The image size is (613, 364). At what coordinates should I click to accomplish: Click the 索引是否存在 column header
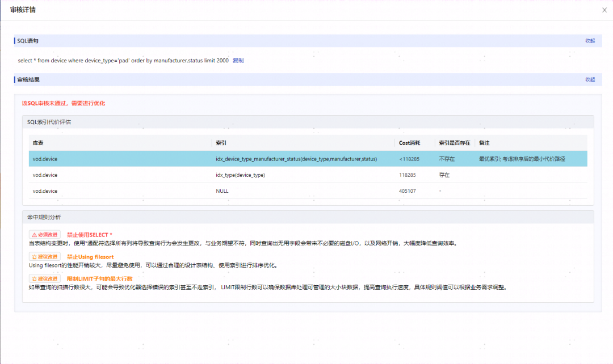[454, 143]
